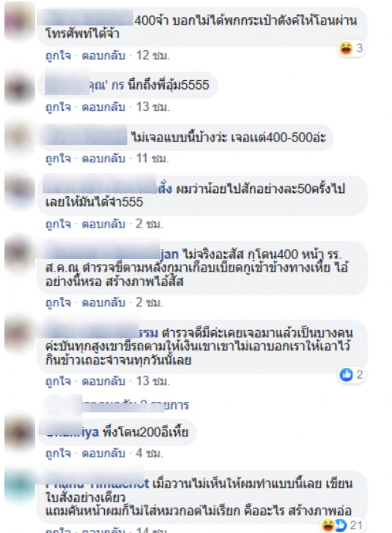The width and height of the screenshot is (392, 533).
Task: Click the thumbs-up reaction with count 2
Action: pos(352,374)
